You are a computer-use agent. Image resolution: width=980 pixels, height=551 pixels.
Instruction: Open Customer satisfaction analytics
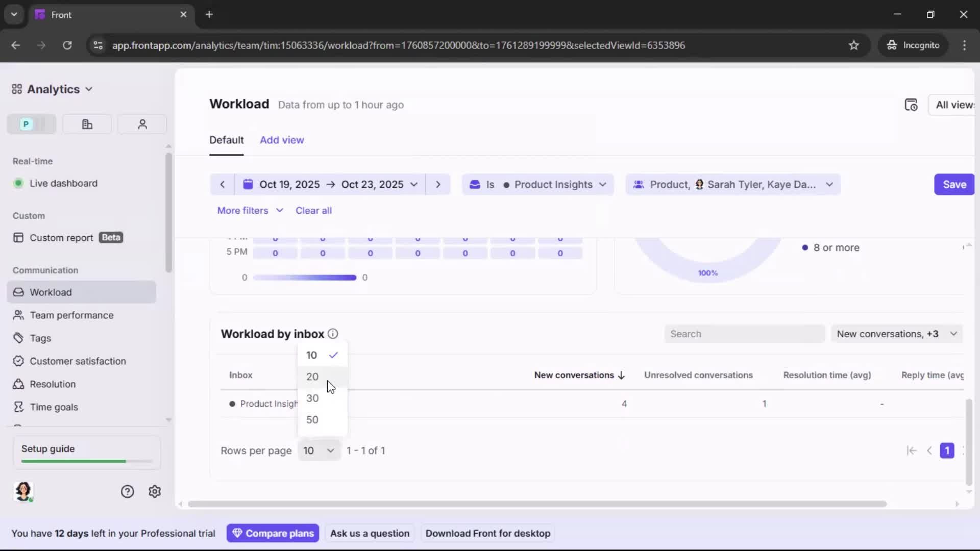click(77, 361)
